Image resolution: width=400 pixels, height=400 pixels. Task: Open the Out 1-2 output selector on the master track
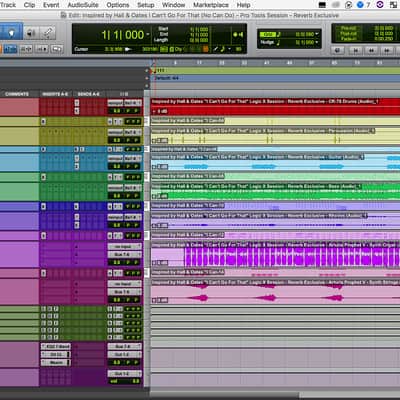[124, 374]
